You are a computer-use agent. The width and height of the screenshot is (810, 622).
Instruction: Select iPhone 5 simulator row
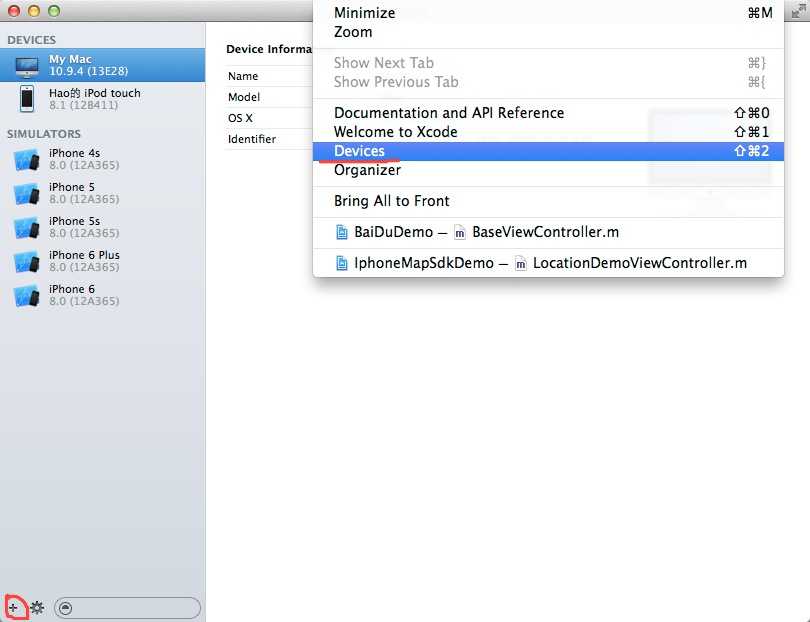pyautogui.click(x=102, y=193)
